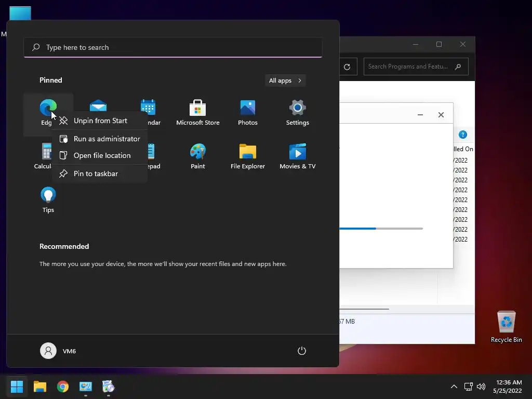Click the blue help question mark icon

pos(463,135)
